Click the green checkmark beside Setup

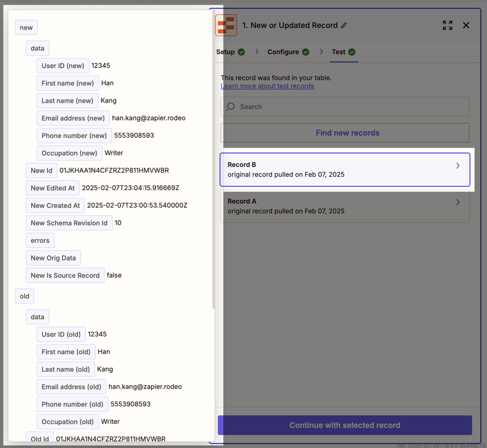pos(241,52)
